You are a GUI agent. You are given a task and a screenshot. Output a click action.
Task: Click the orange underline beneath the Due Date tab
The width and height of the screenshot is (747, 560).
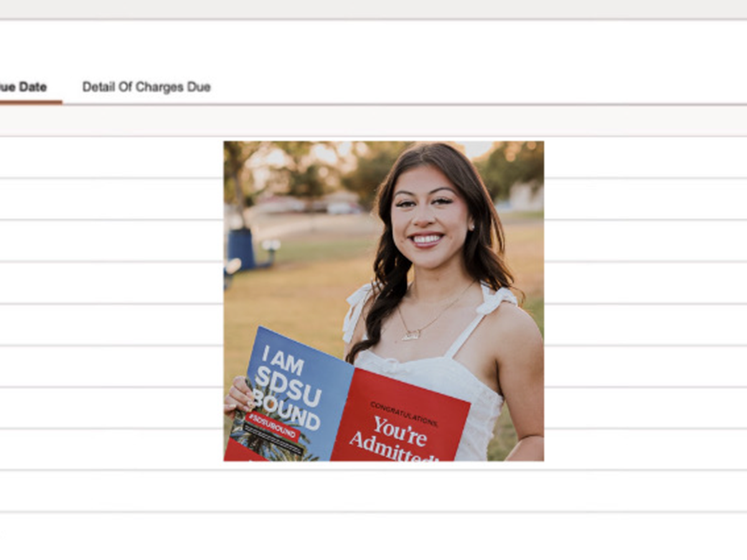click(30, 102)
